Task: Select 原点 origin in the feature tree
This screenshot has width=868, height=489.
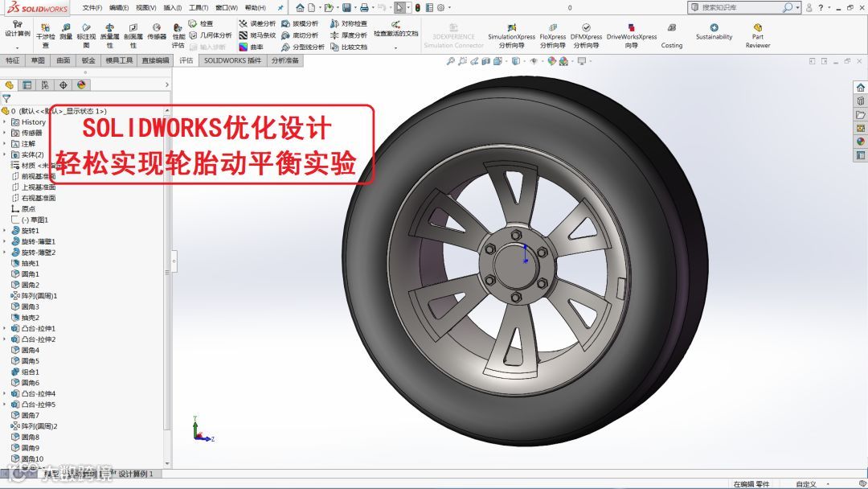Action: [23, 209]
